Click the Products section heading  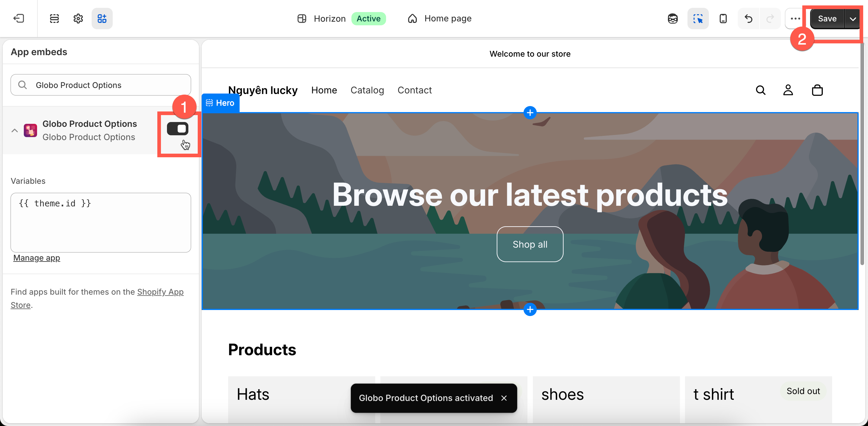262,349
